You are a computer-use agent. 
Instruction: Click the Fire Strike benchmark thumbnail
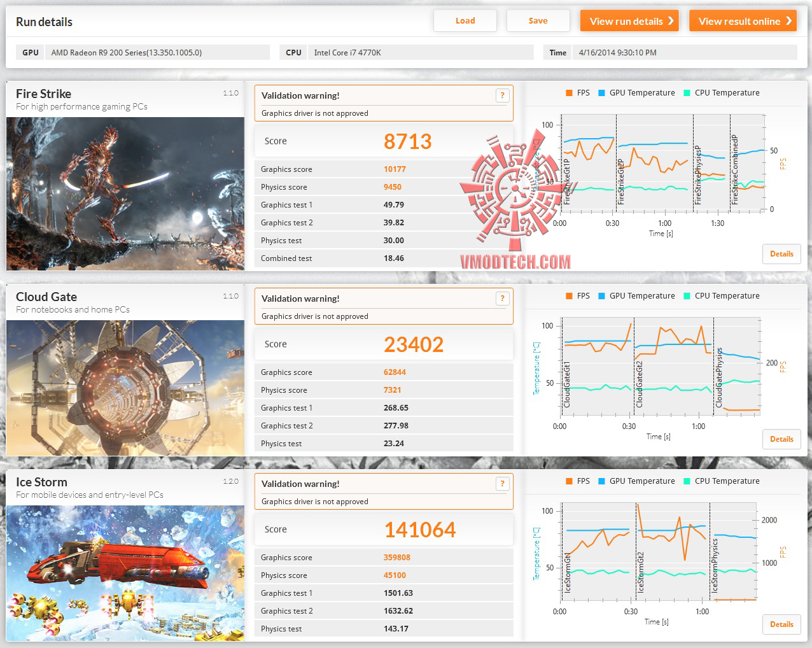(125, 194)
